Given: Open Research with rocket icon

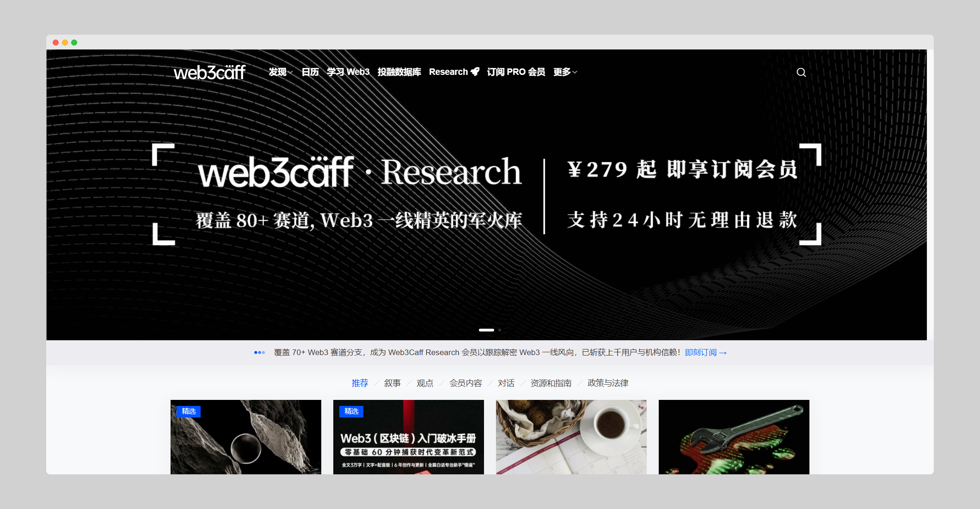Looking at the screenshot, I should pyautogui.click(x=454, y=72).
